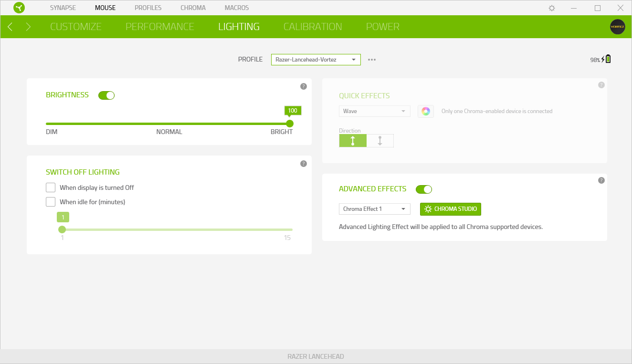Go to the Chroma tab
Viewport: 632px width, 364px height.
pyautogui.click(x=193, y=8)
